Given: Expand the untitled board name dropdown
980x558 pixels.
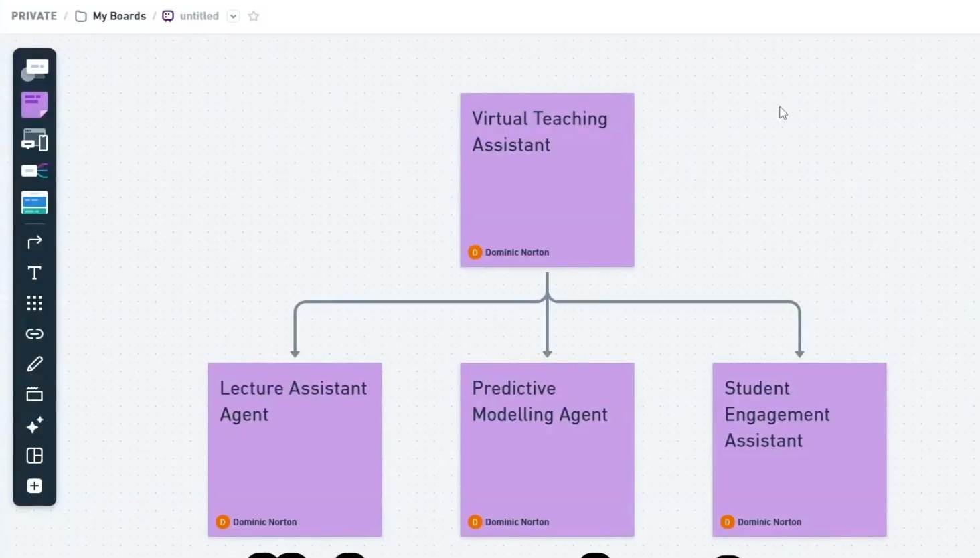Looking at the screenshot, I should point(232,15).
